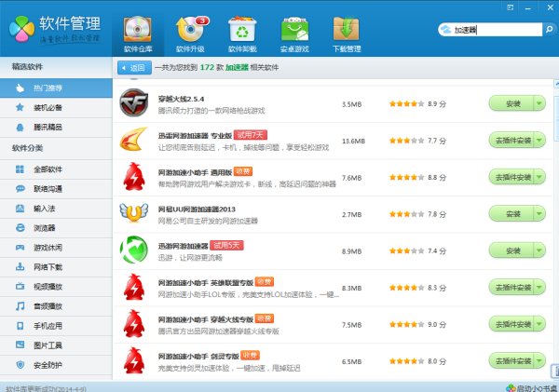Expand install options arrow for 穿越火线2.5.4
The width and height of the screenshot is (559, 392).
point(539,103)
